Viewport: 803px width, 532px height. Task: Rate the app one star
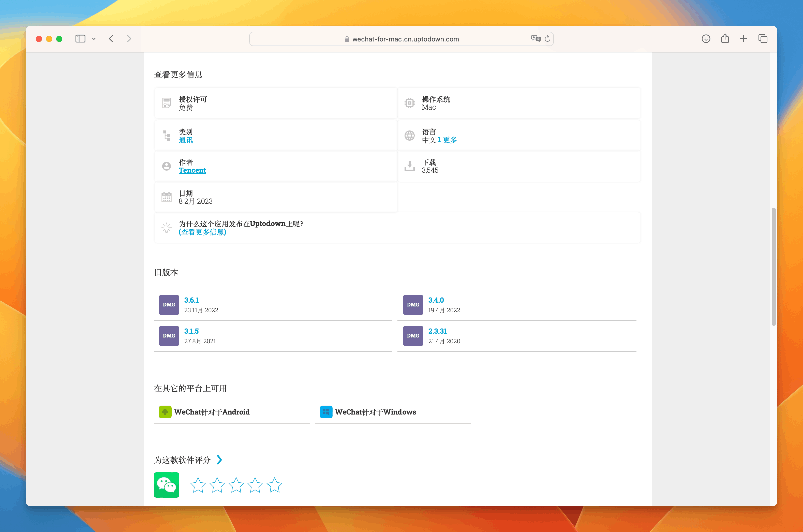click(x=198, y=485)
